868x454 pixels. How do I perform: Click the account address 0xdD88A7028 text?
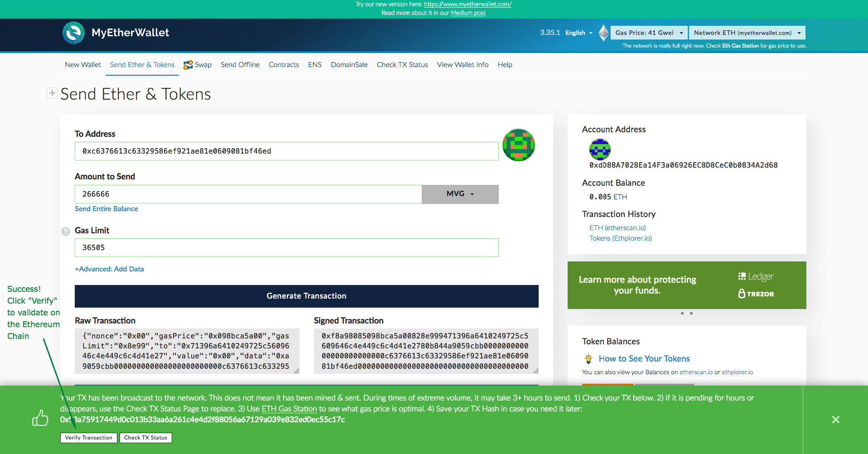[x=683, y=165]
